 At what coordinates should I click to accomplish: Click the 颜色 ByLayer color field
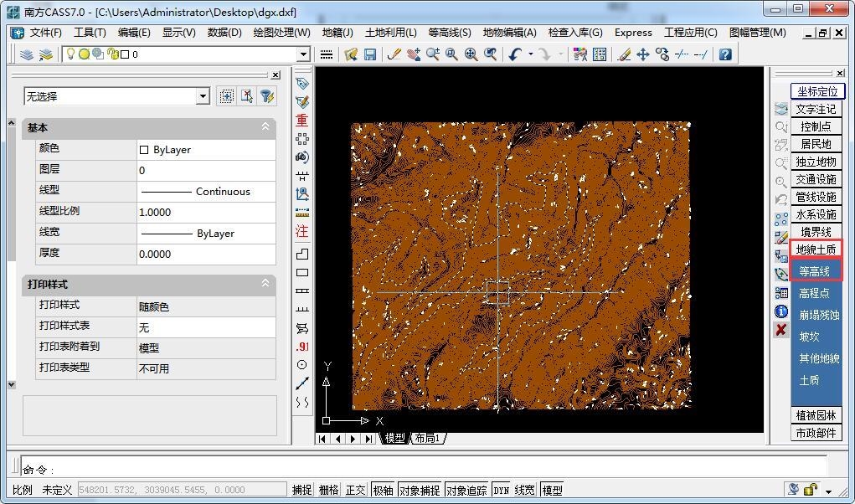(x=205, y=150)
